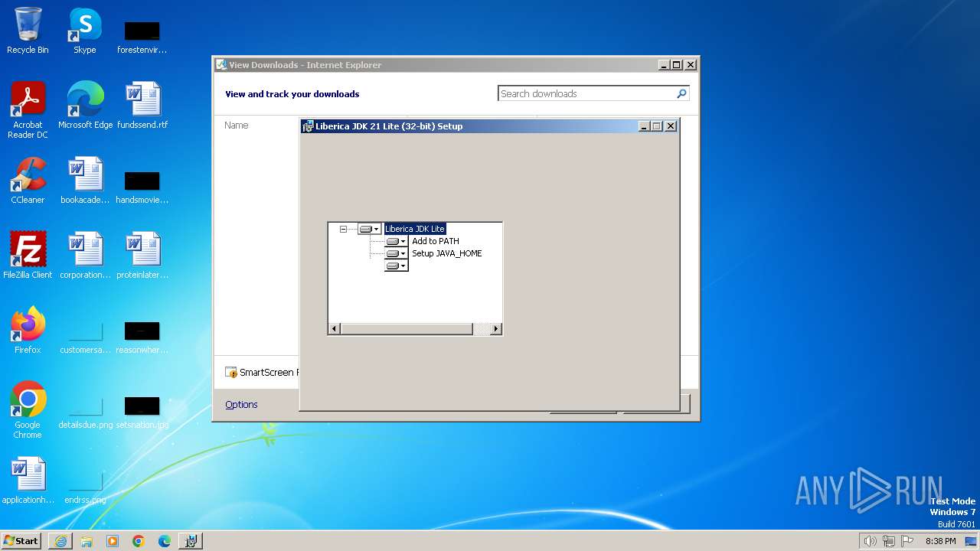Screen dimensions: 980x551
Task: Select the forestenvir desktop file
Action: 142,37
